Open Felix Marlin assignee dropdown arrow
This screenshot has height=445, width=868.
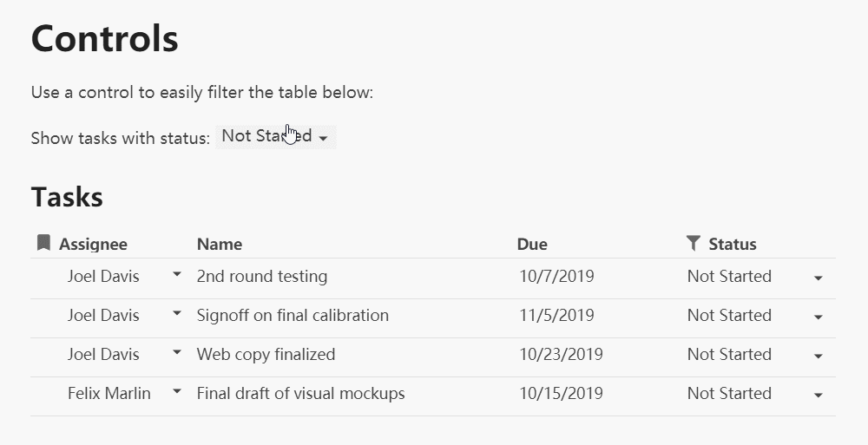[177, 391]
